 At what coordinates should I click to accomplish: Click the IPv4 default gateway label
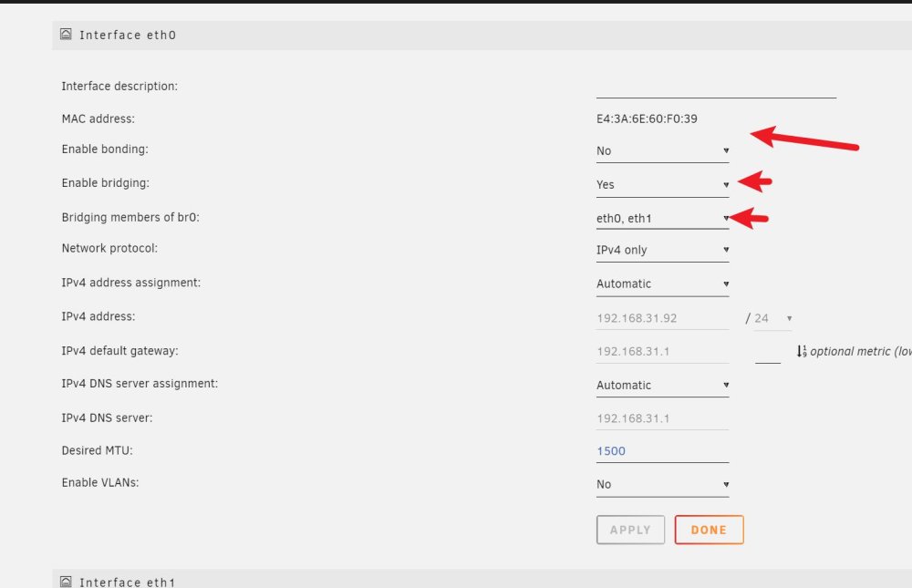(120, 351)
